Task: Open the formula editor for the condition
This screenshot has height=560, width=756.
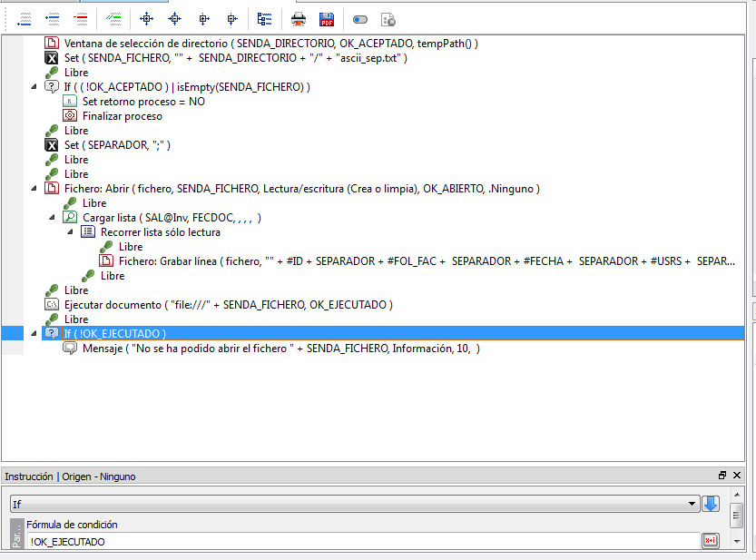Action: pyautogui.click(x=711, y=541)
